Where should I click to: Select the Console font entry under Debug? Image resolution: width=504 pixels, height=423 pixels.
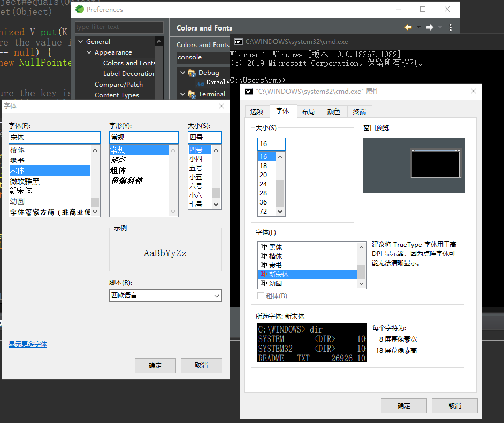218,82
